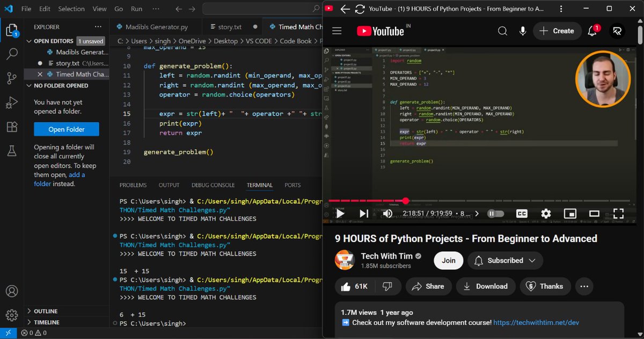Click the Explorer more actions ellipsis
Screen dimensions: 644x339
click(98, 27)
